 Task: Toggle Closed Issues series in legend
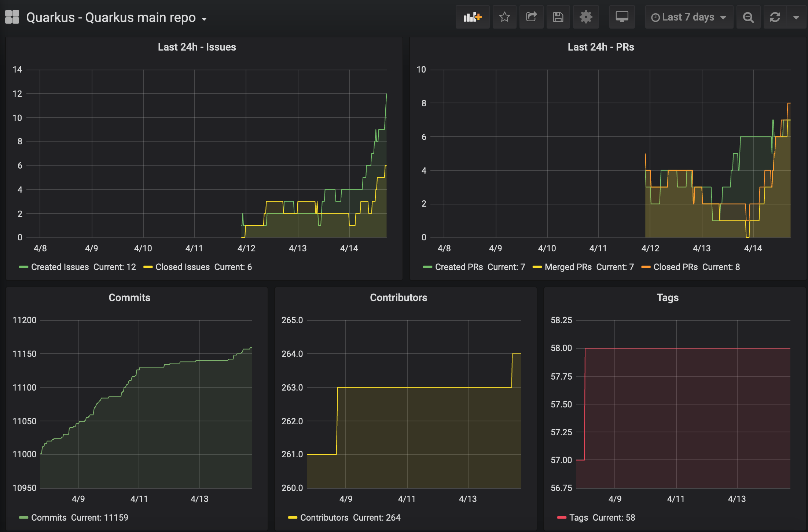[183, 267]
